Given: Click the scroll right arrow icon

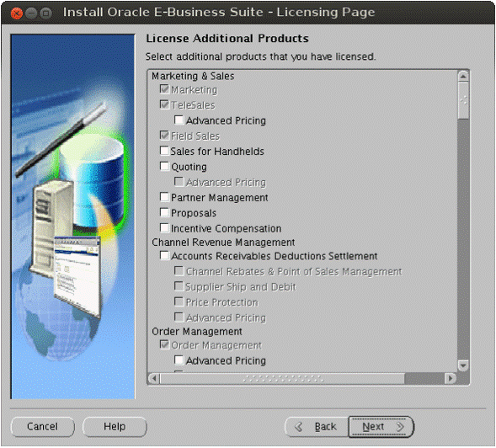Looking at the screenshot, I should click(x=451, y=378).
